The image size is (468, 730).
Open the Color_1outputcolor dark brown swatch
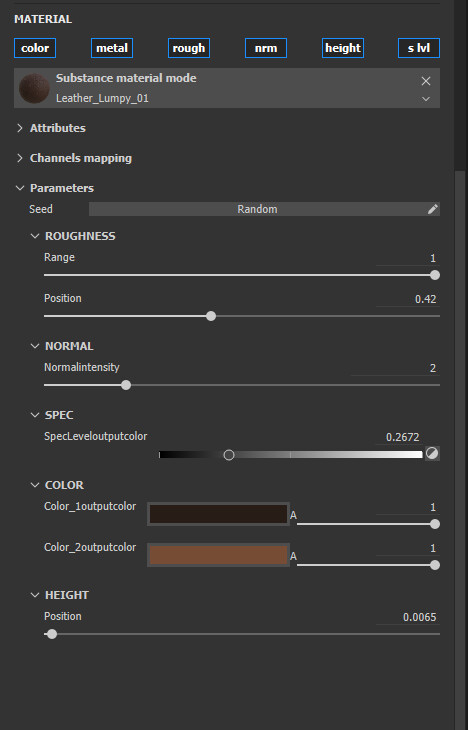tap(218, 514)
